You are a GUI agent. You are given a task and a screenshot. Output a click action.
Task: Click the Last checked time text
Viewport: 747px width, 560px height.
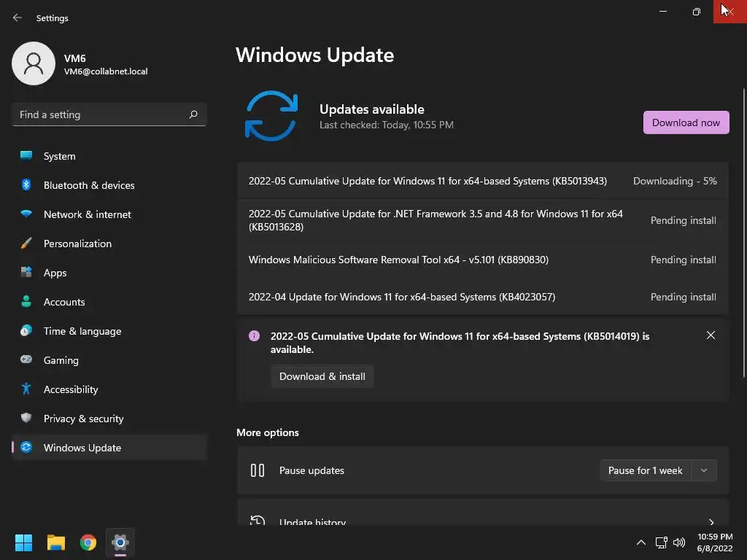387,125
